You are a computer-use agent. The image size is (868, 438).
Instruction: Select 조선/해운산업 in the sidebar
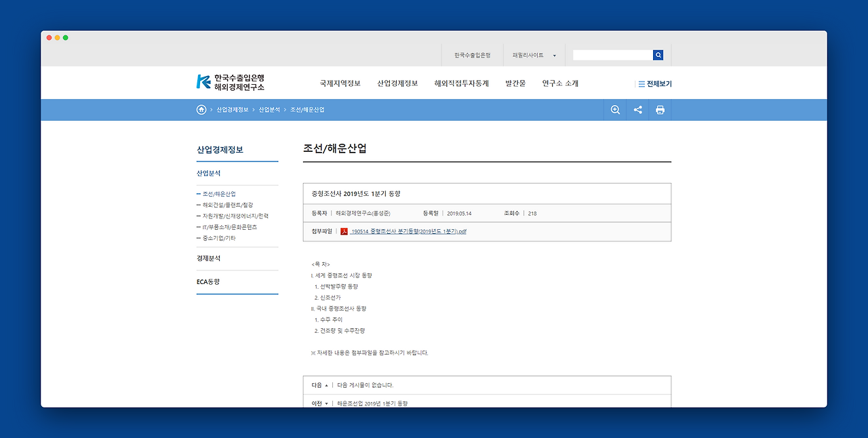[x=219, y=194]
